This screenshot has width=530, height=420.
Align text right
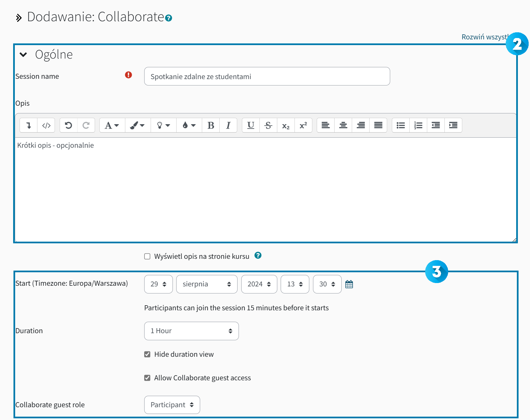(x=361, y=125)
